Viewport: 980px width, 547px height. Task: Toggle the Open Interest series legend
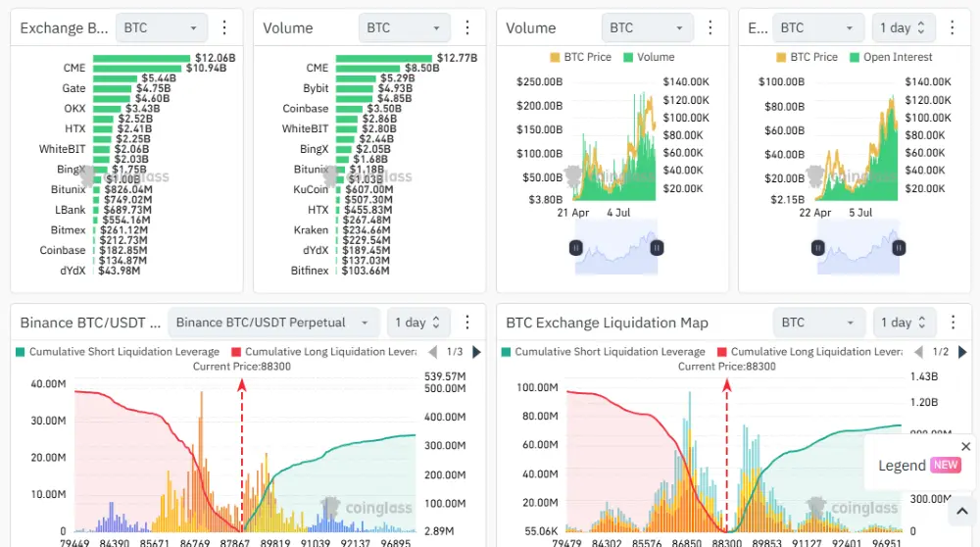(891, 57)
